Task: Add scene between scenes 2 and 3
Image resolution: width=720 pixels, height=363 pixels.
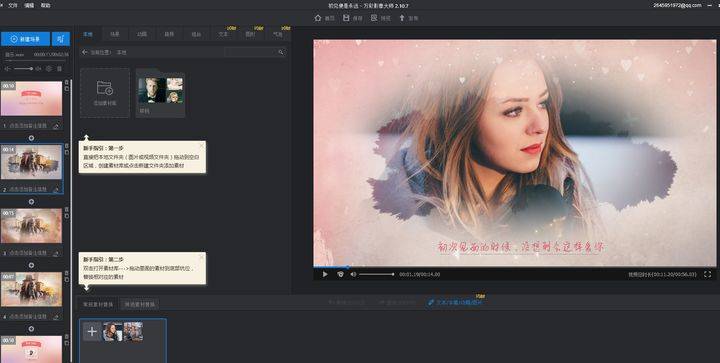Action: tap(31, 201)
